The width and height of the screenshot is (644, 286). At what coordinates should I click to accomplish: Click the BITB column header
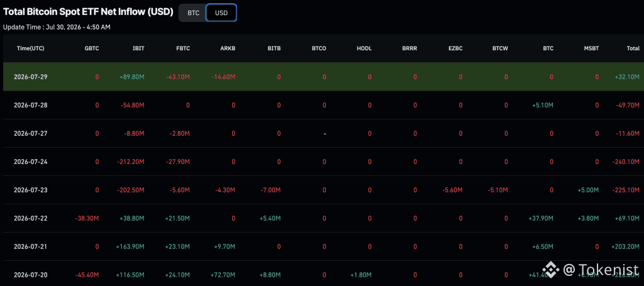click(x=274, y=48)
